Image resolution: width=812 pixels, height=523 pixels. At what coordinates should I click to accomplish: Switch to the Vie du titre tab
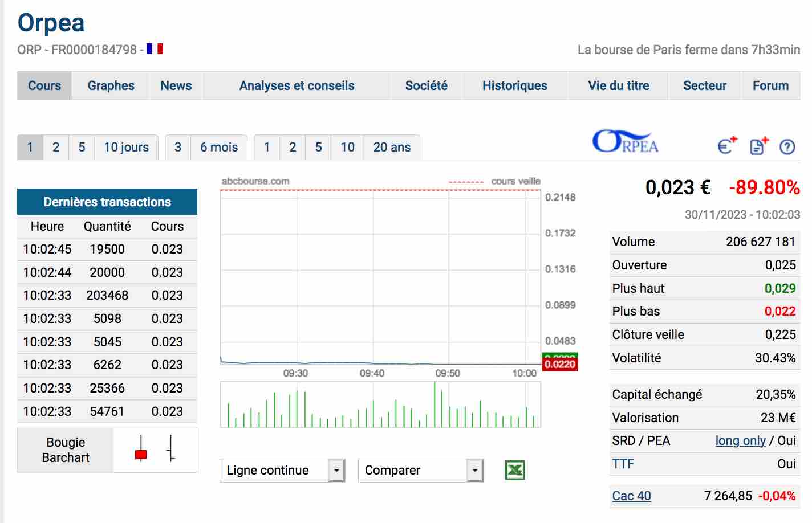coord(619,85)
